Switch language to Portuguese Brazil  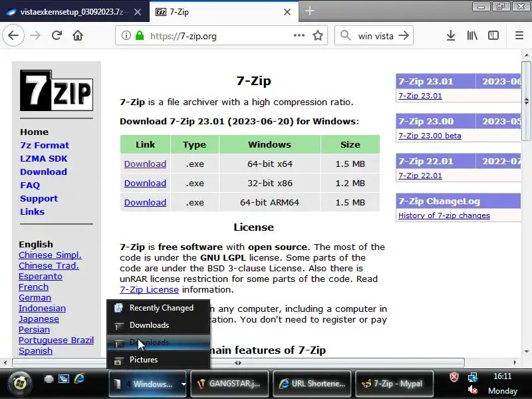pyautogui.click(x=57, y=340)
